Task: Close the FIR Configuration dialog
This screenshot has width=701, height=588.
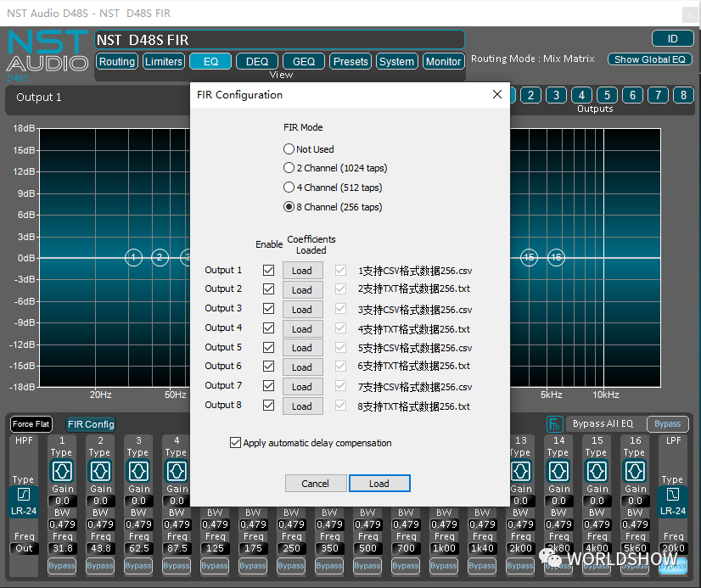Action: (497, 94)
